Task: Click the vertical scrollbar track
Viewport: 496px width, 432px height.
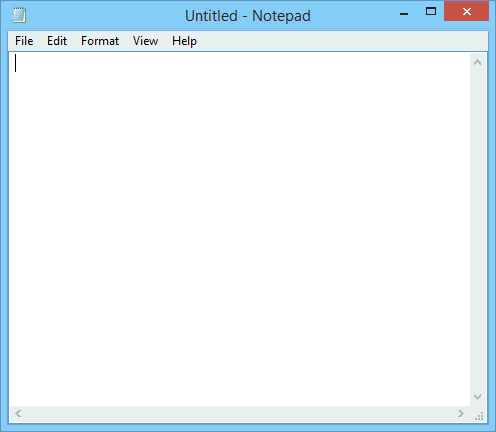Action: [477, 229]
